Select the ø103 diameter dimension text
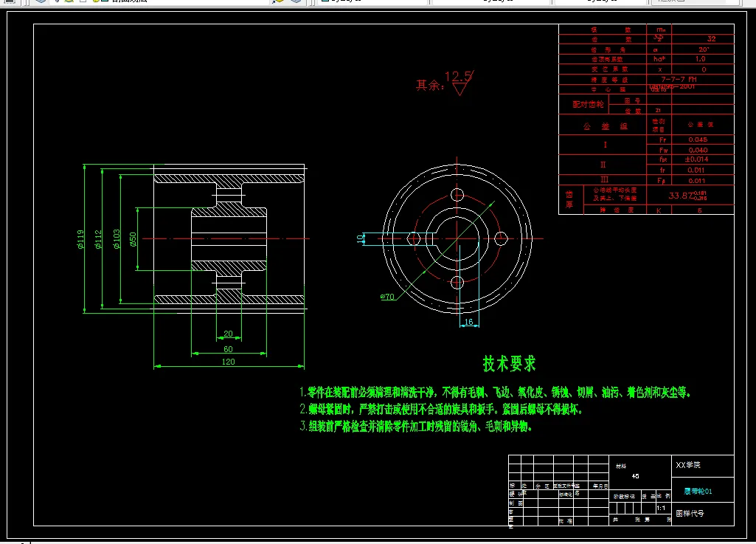Image resolution: width=756 pixels, height=544 pixels. pos(117,239)
